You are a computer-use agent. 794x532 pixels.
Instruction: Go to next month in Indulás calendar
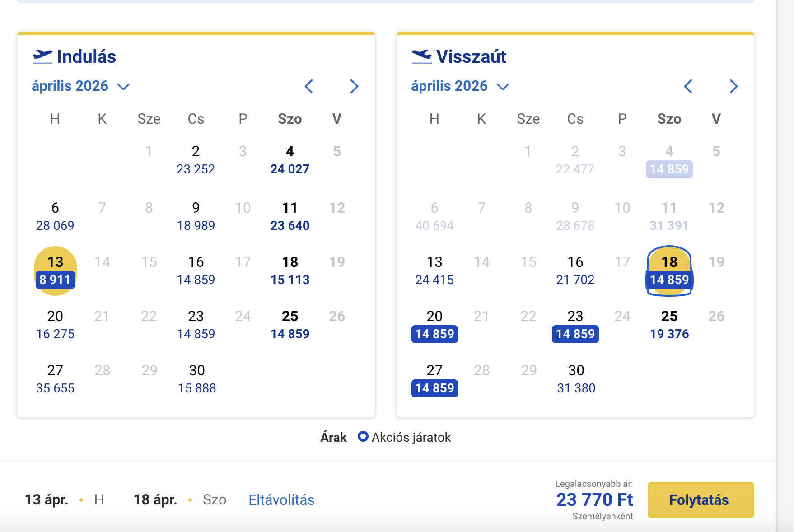pyautogui.click(x=354, y=86)
